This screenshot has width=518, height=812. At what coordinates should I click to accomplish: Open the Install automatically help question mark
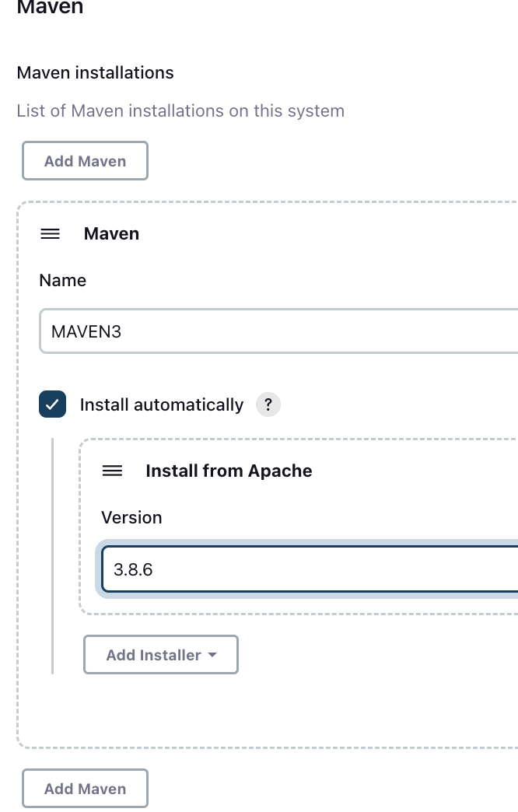click(x=268, y=404)
